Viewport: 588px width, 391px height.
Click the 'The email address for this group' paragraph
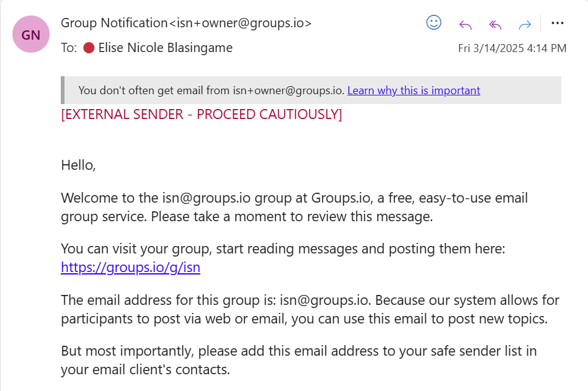[310, 309]
